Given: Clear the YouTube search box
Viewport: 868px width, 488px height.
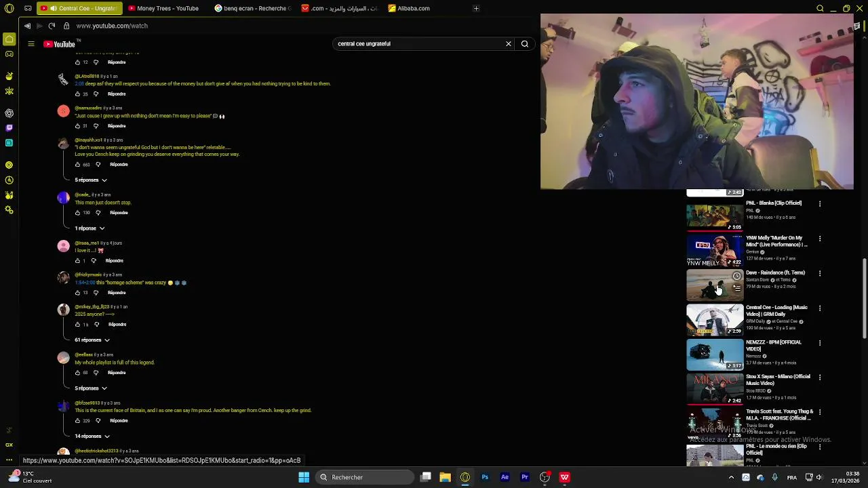Looking at the screenshot, I should [509, 44].
